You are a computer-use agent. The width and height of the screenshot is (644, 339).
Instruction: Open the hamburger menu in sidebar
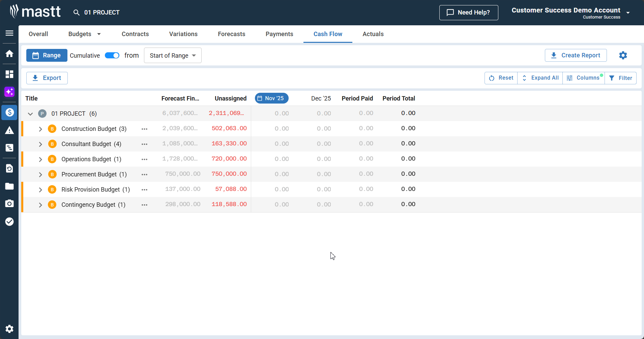pyautogui.click(x=9, y=33)
